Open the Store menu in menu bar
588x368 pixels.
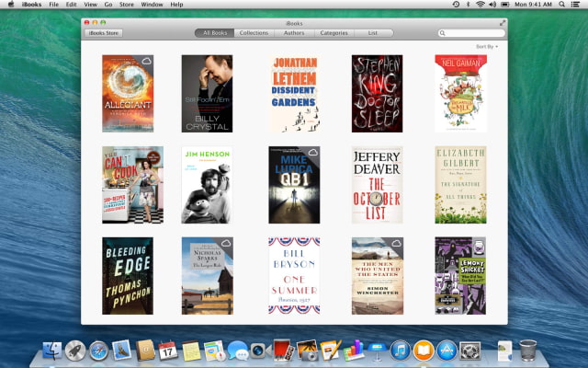pos(126,5)
